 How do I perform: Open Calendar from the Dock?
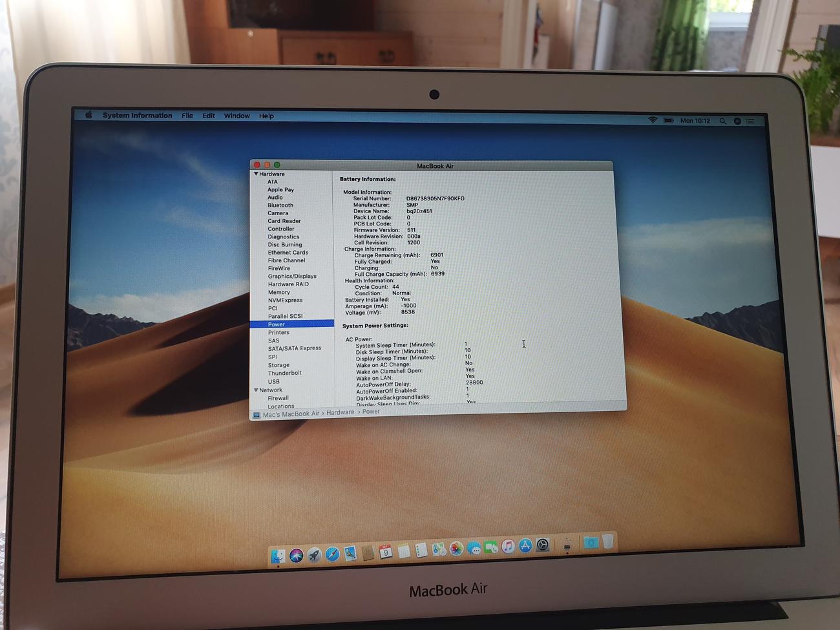pos(385,552)
